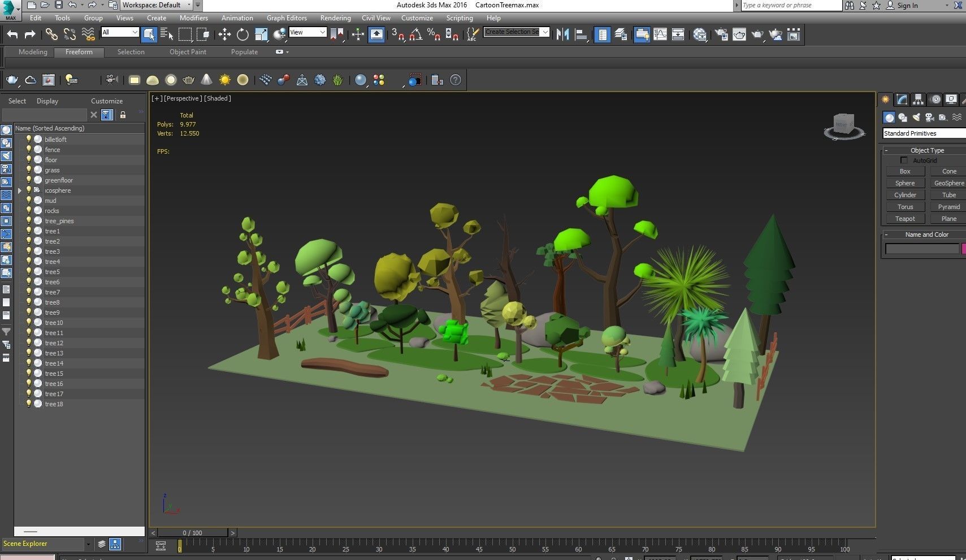Open the Scripting menu

pyautogui.click(x=460, y=18)
